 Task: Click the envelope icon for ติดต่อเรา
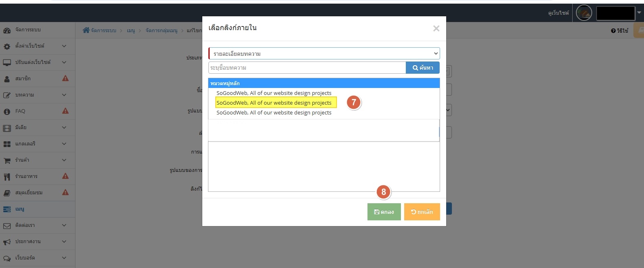(x=7, y=226)
